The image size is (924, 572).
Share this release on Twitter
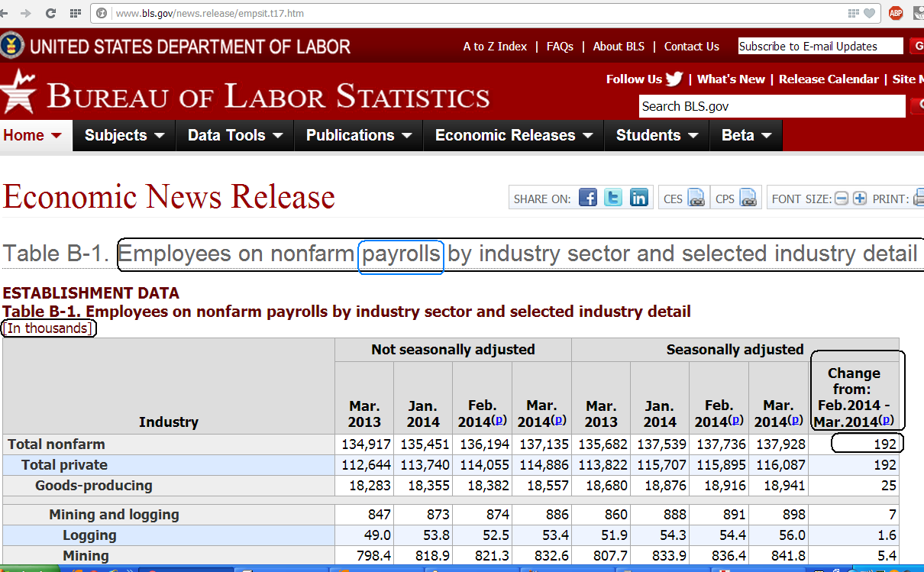(x=613, y=198)
